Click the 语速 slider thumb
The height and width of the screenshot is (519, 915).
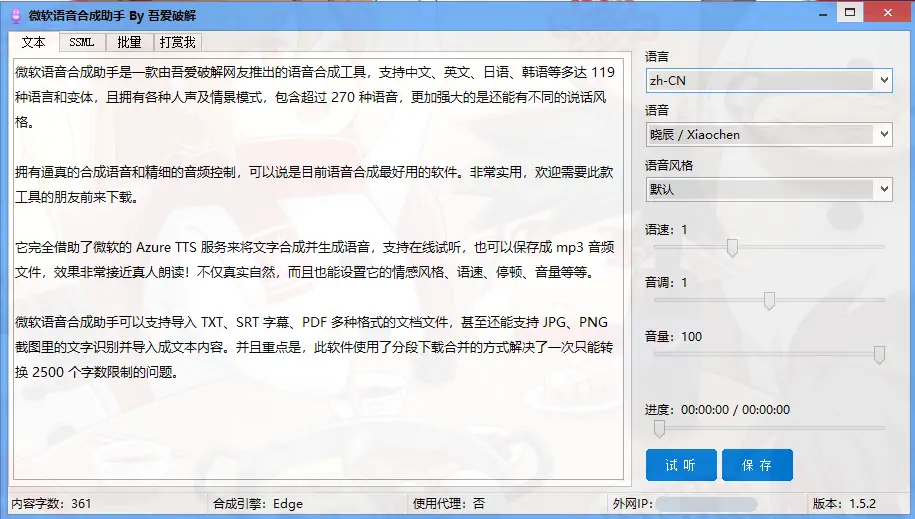pyautogui.click(x=732, y=248)
